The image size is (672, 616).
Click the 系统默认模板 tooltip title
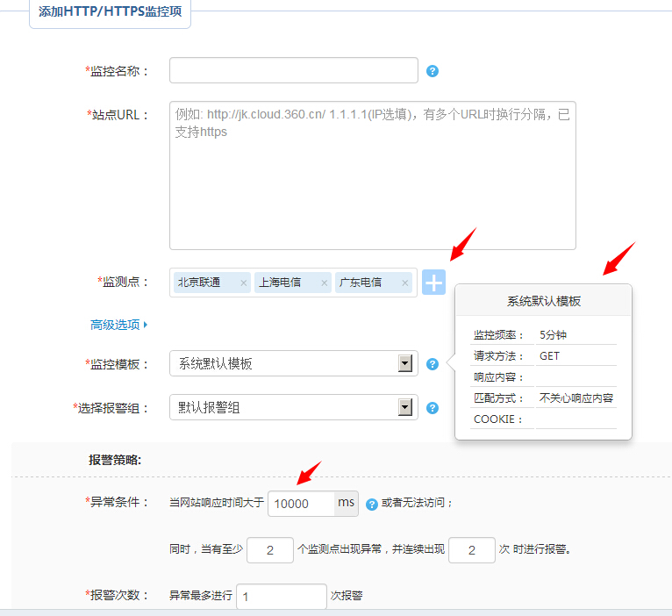543,301
